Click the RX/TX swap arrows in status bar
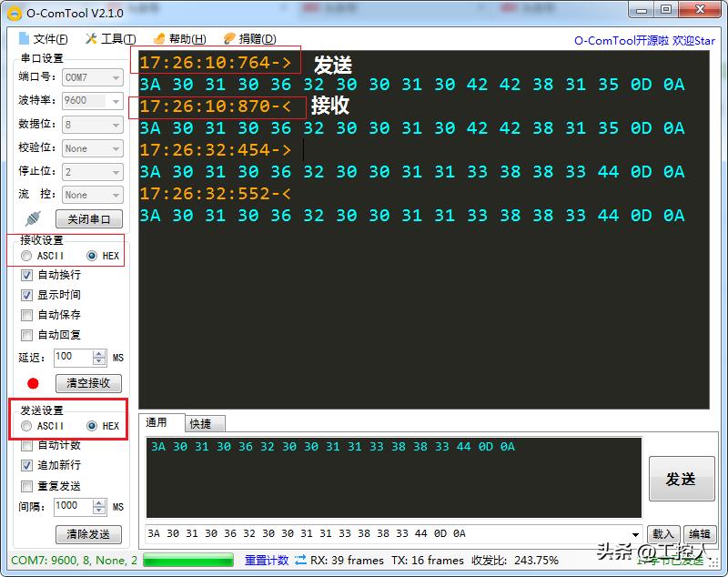The height and width of the screenshot is (577, 728). [x=300, y=561]
